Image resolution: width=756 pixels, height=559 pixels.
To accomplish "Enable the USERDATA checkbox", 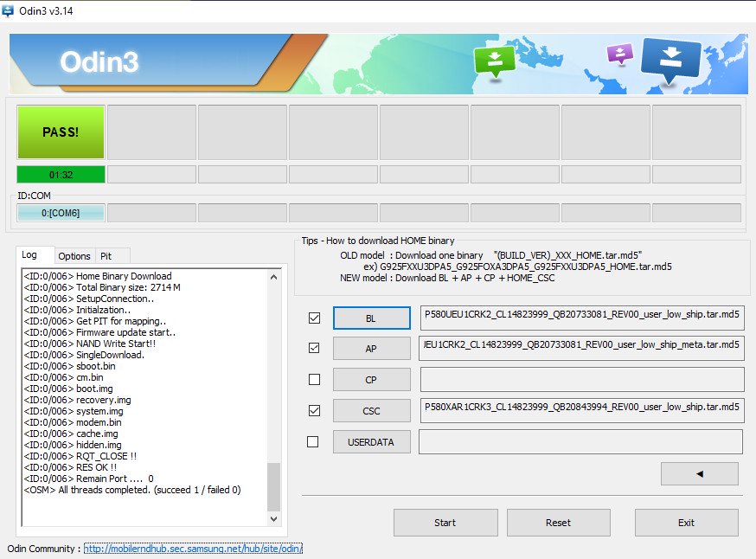I will tap(313, 441).
